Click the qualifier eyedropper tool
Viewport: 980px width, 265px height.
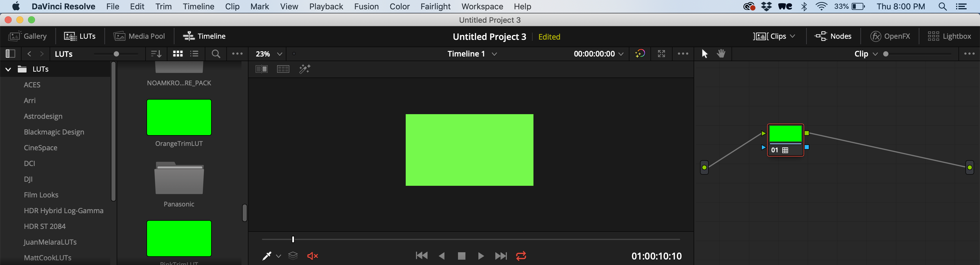267,256
